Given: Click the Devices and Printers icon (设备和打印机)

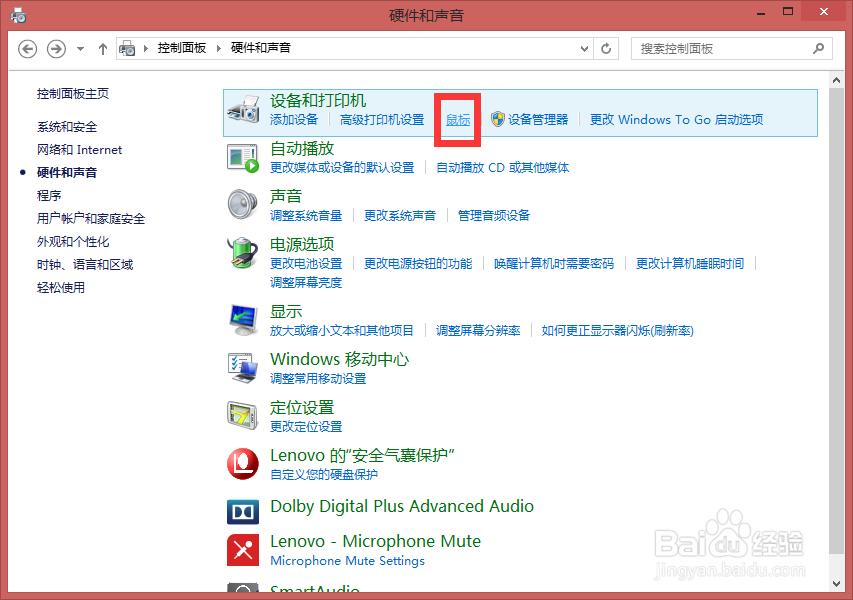Looking at the screenshot, I should 243,109.
